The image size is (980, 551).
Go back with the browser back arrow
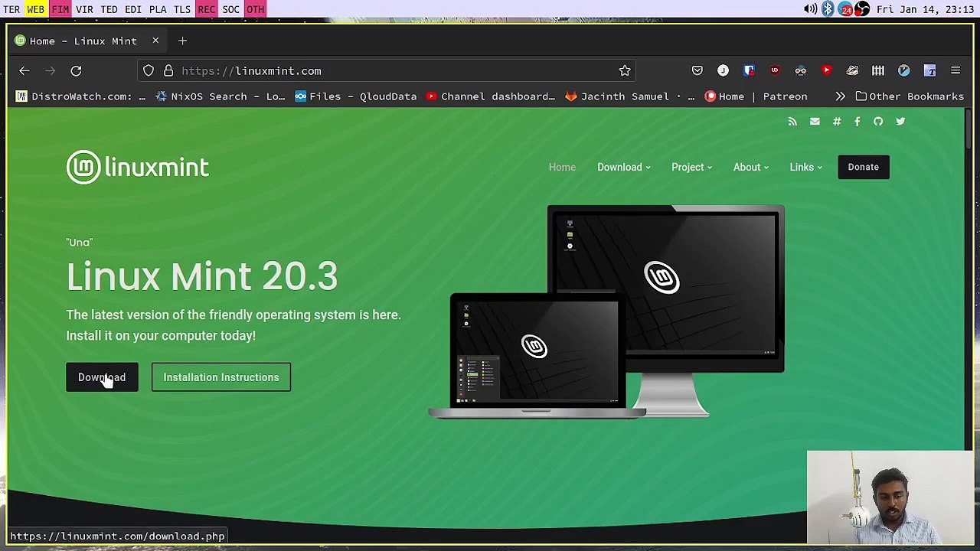click(24, 70)
